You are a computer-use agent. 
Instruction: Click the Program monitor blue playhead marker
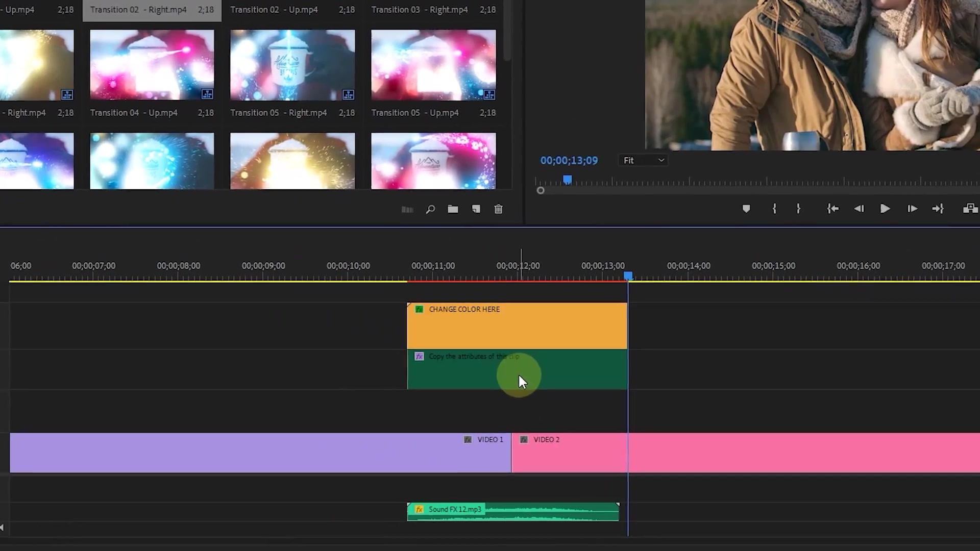[567, 180]
